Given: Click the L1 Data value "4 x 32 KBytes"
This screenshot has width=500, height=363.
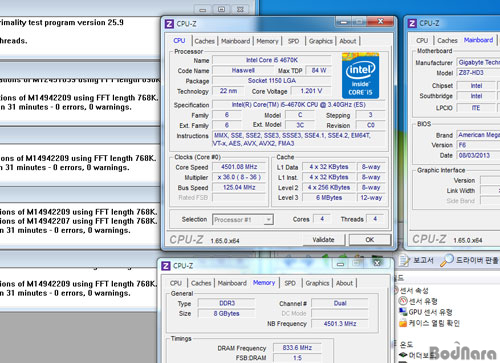Looking at the screenshot, I should pos(329,167).
